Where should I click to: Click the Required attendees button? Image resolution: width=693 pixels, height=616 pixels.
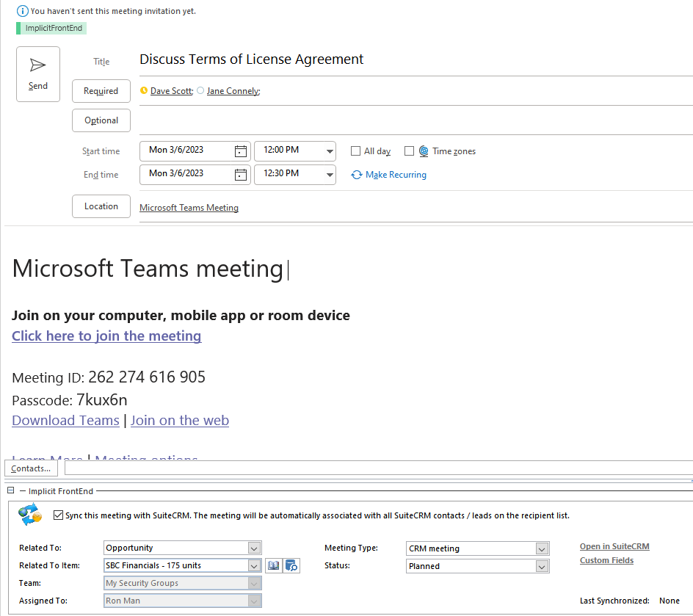[101, 91]
